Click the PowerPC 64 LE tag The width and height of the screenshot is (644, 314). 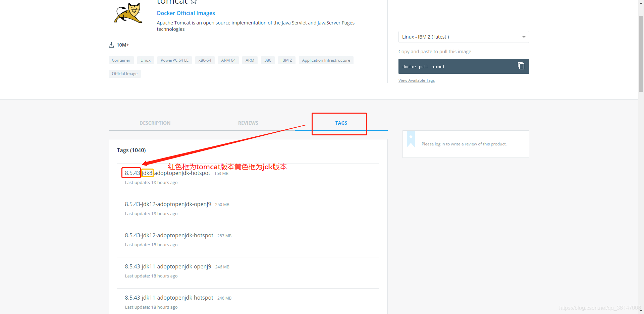(x=174, y=60)
